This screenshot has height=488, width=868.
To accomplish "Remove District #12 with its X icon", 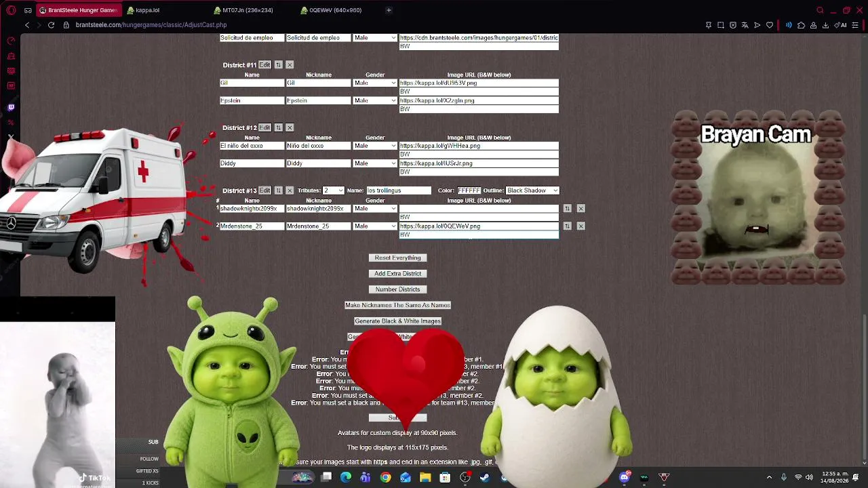I will (x=290, y=127).
